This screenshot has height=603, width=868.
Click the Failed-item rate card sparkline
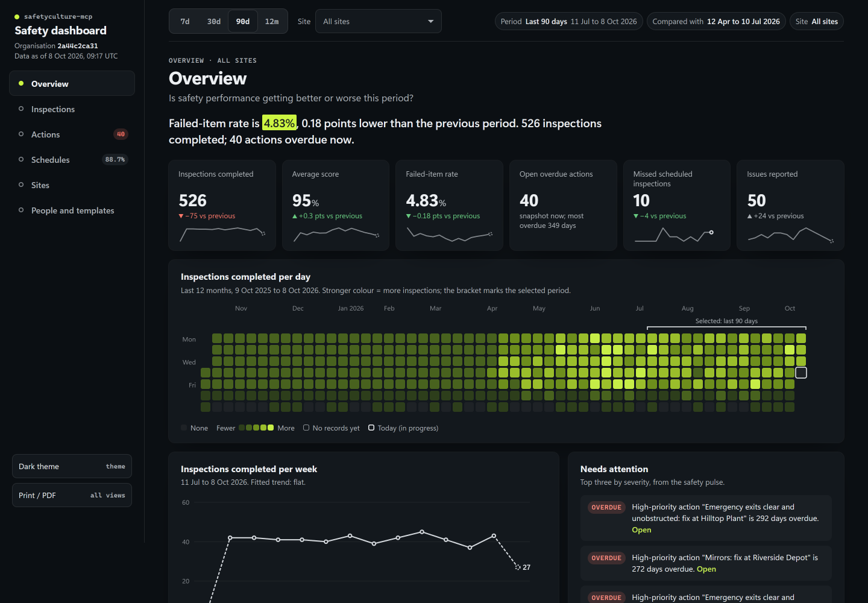point(450,234)
